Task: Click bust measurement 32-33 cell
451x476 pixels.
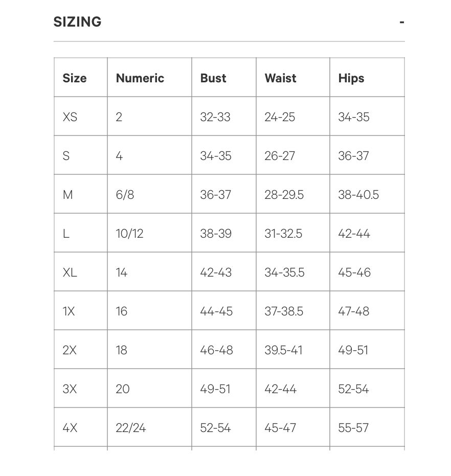Action: tap(215, 117)
